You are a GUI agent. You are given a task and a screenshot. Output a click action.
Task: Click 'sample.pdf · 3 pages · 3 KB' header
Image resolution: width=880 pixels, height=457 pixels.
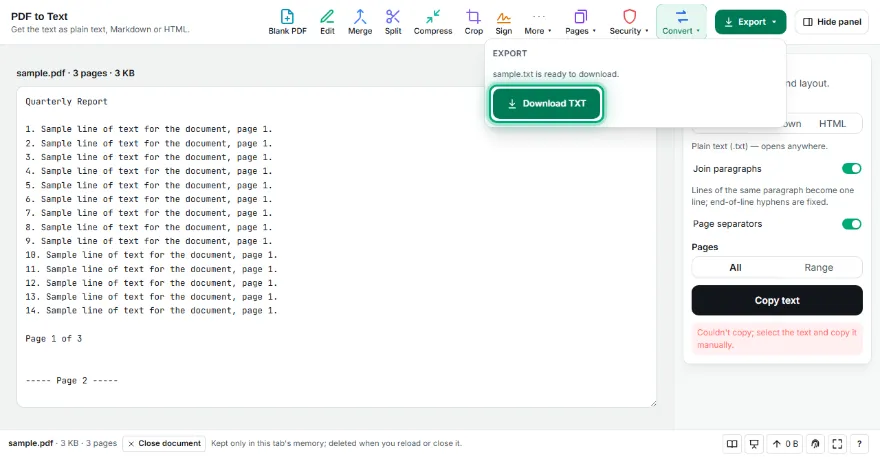click(75, 73)
